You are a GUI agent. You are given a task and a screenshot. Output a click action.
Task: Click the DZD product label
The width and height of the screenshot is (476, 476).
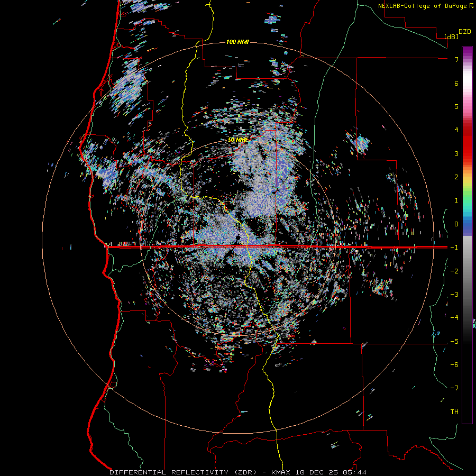coord(465,32)
